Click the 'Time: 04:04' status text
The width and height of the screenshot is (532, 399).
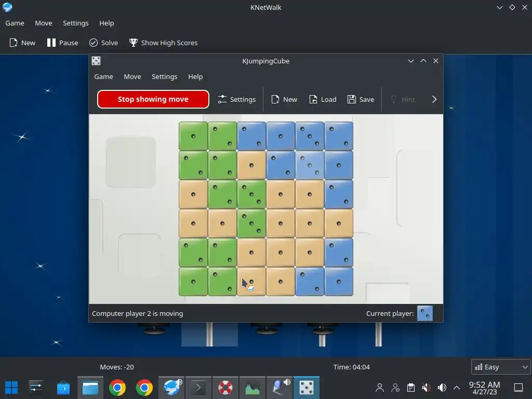tap(352, 367)
